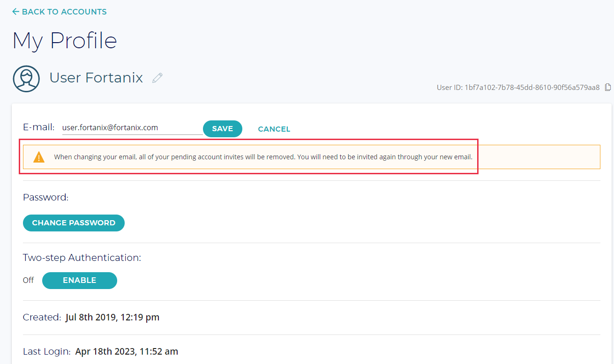Click the pencil icon beside User Fortanix
Image resolution: width=614 pixels, height=364 pixels.
click(x=157, y=78)
